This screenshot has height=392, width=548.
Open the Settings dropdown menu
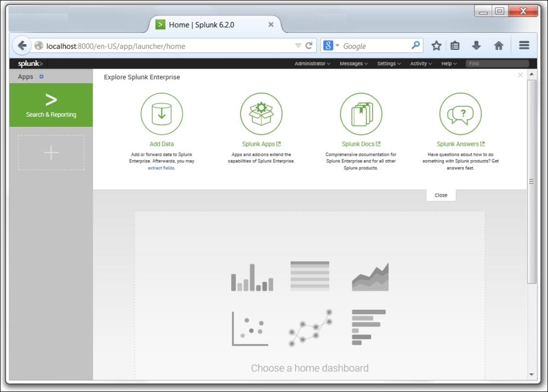[389, 64]
